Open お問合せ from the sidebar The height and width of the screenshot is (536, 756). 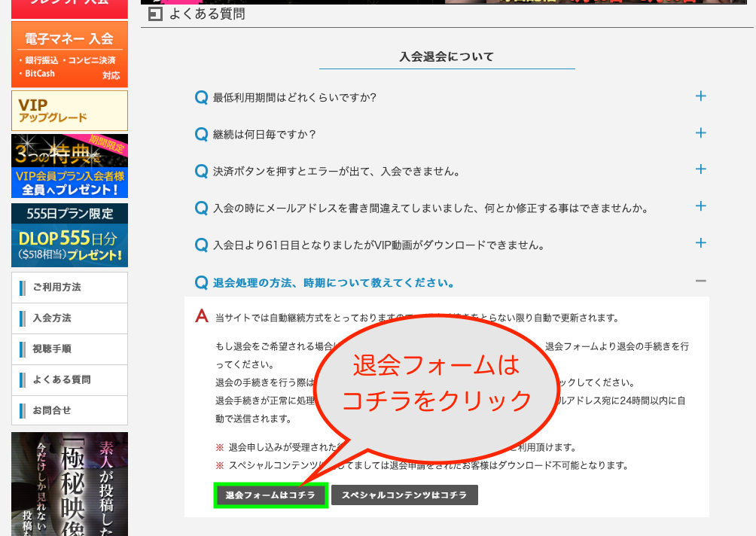69,410
